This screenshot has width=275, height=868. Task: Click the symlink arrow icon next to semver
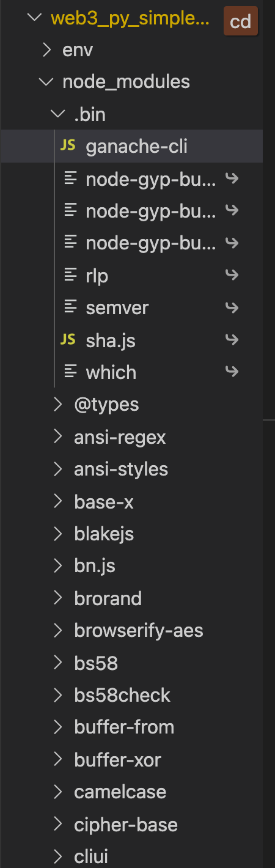coord(232,307)
